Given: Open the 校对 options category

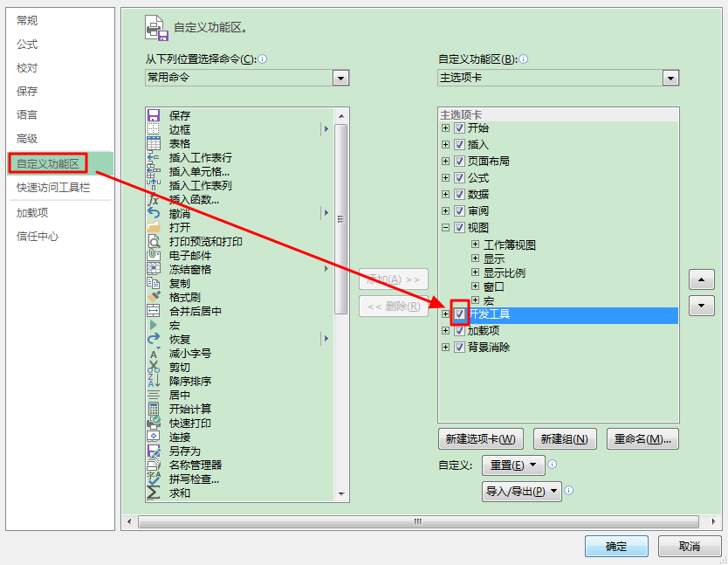Looking at the screenshot, I should (x=27, y=68).
